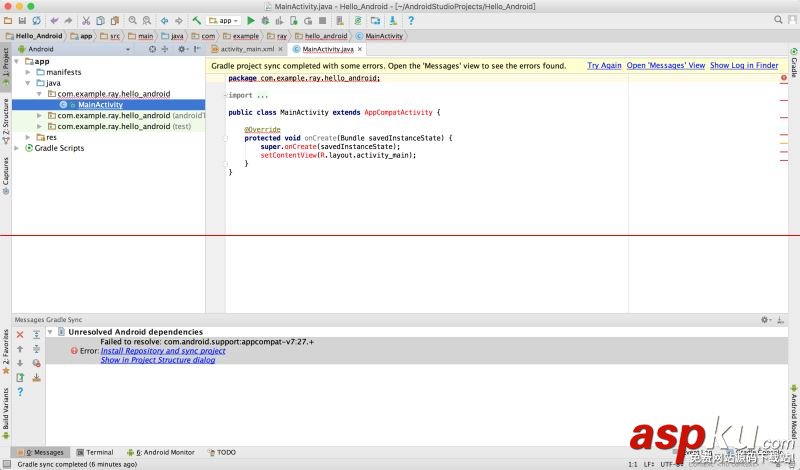Click the Paste clipboard icon

[x=115, y=20]
